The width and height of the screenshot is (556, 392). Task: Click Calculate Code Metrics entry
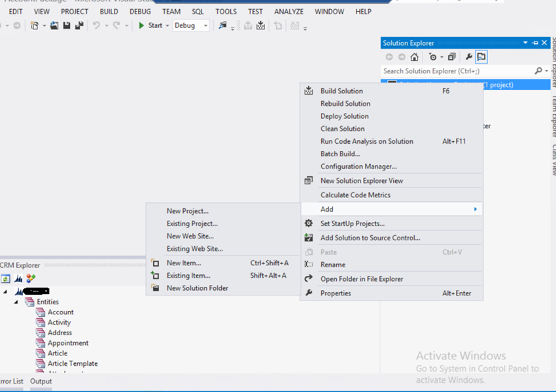coord(391,195)
